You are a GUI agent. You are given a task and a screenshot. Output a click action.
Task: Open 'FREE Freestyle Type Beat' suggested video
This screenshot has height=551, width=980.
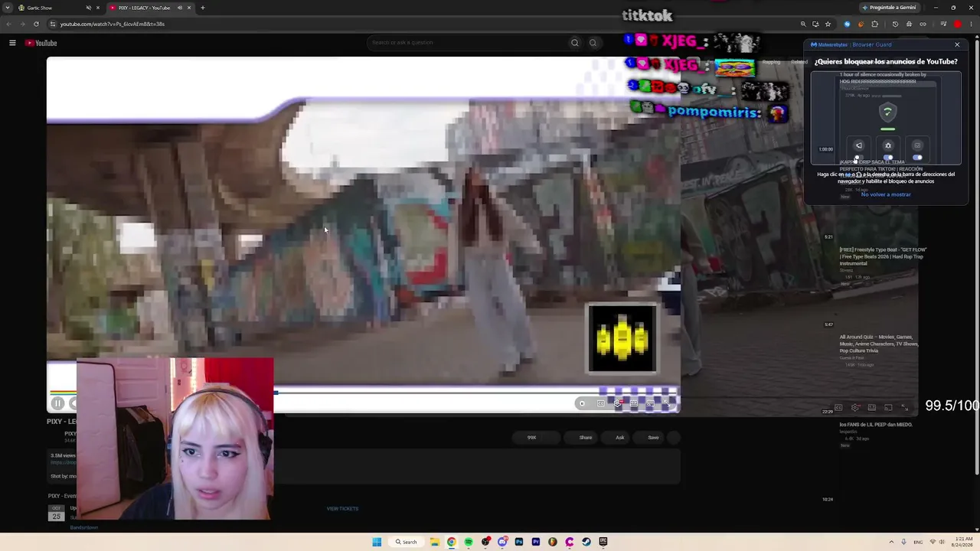[883, 256]
